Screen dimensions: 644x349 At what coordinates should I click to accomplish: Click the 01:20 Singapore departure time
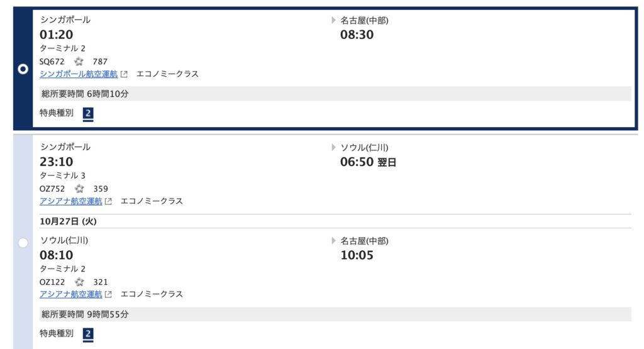pos(57,35)
